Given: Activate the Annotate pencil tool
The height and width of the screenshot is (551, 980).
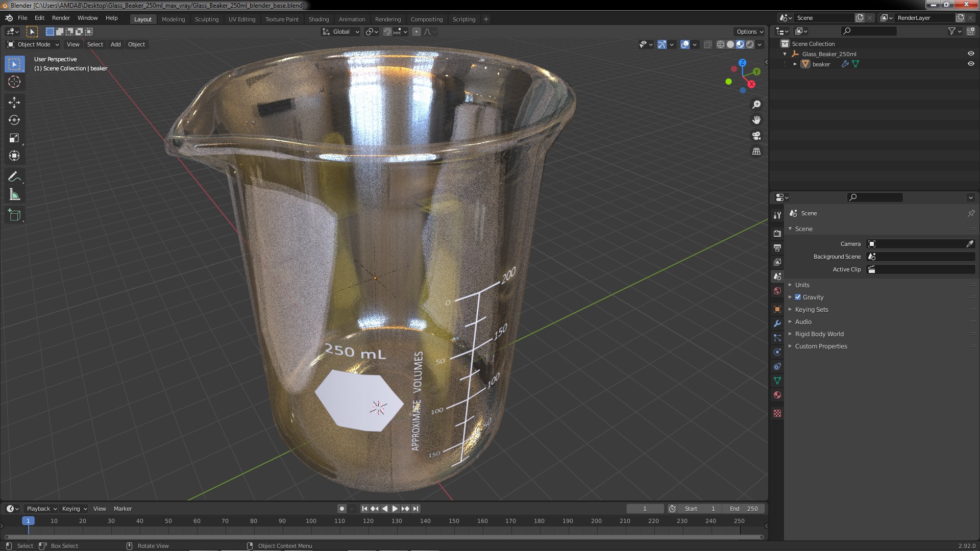Looking at the screenshot, I should 14,177.
